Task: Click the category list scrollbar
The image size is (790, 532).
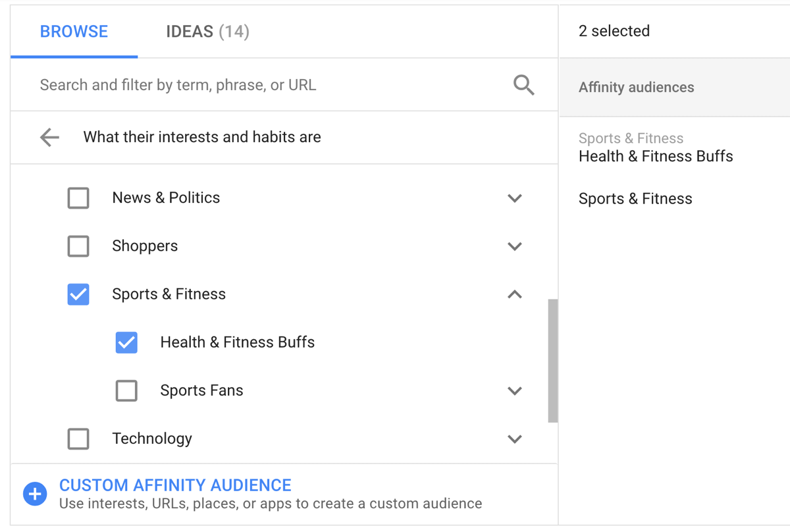Action: point(553,360)
